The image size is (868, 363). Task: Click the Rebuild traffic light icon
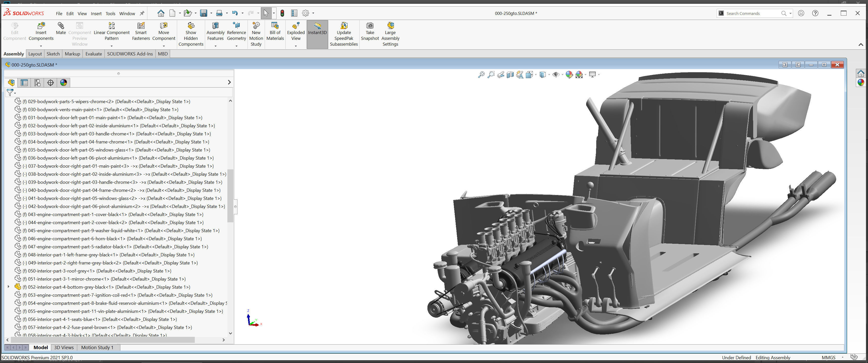coord(282,13)
